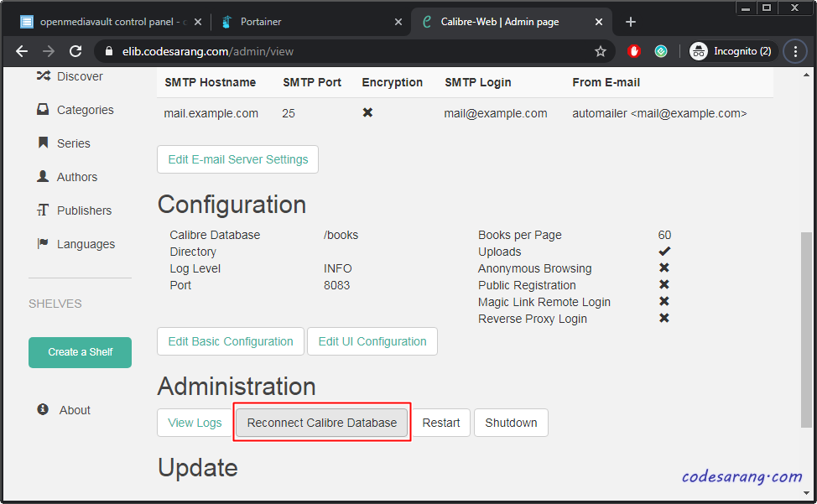Image resolution: width=817 pixels, height=504 pixels.
Task: Close the Portainer tab
Action: [x=398, y=22]
